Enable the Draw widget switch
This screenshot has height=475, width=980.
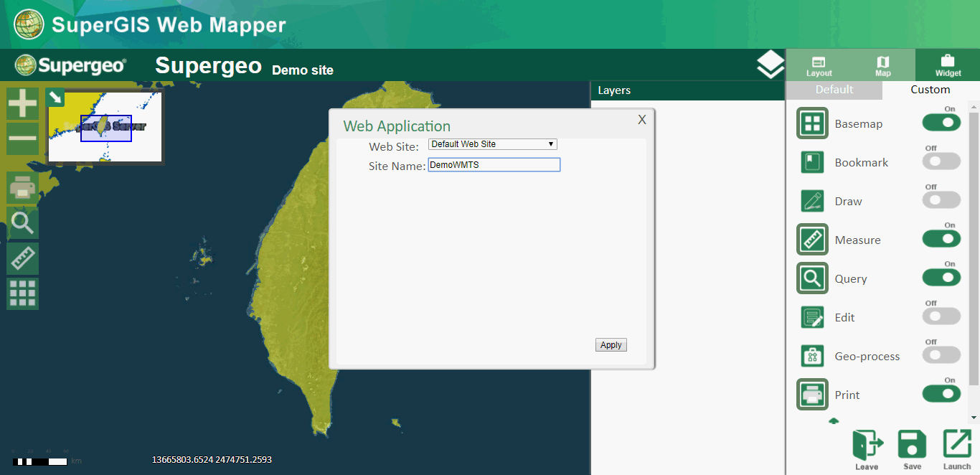[941, 200]
